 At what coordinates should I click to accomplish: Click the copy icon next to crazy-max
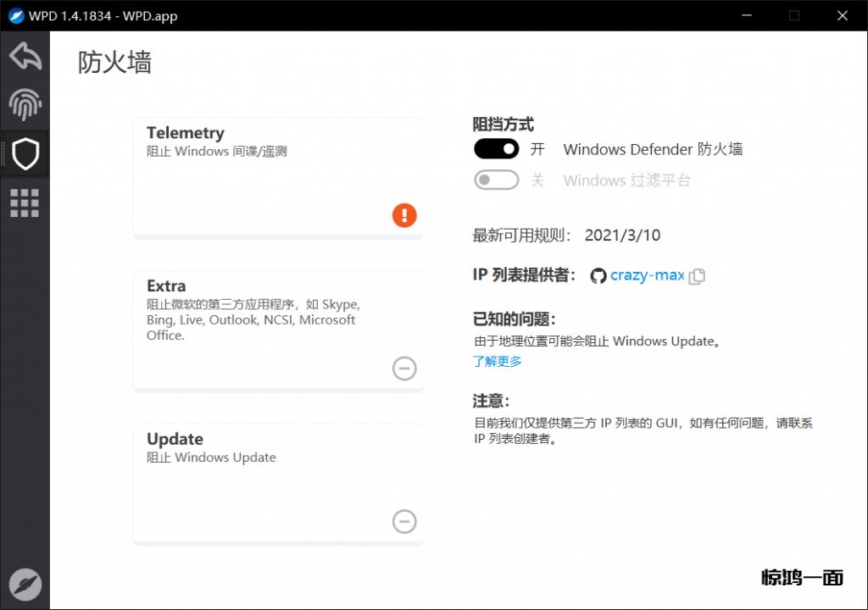pos(697,276)
